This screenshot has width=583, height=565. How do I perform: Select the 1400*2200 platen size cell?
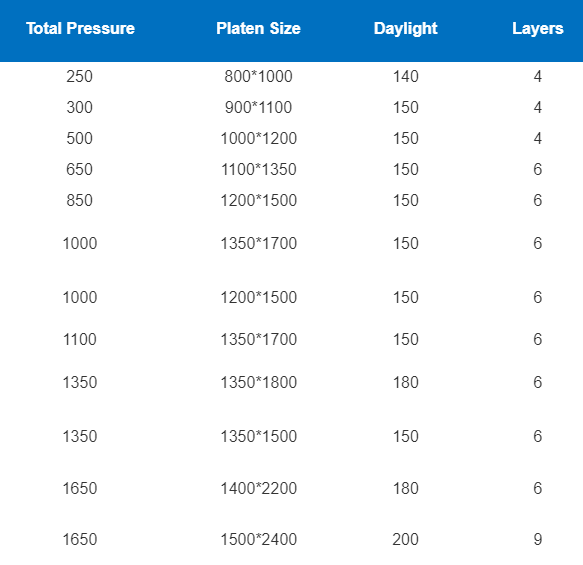click(x=258, y=488)
